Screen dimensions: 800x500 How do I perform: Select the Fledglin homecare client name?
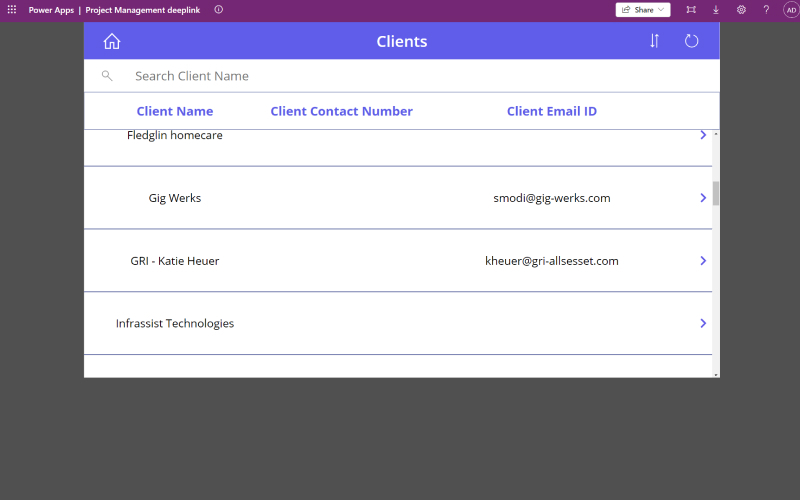tap(174, 135)
